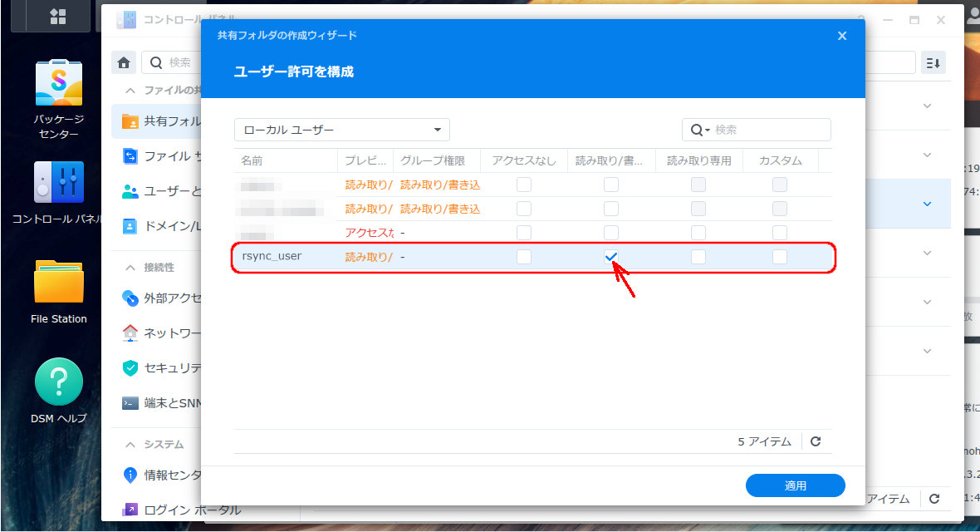The width and height of the screenshot is (980, 532).
Task: Click the read-only column header
Action: [698, 161]
